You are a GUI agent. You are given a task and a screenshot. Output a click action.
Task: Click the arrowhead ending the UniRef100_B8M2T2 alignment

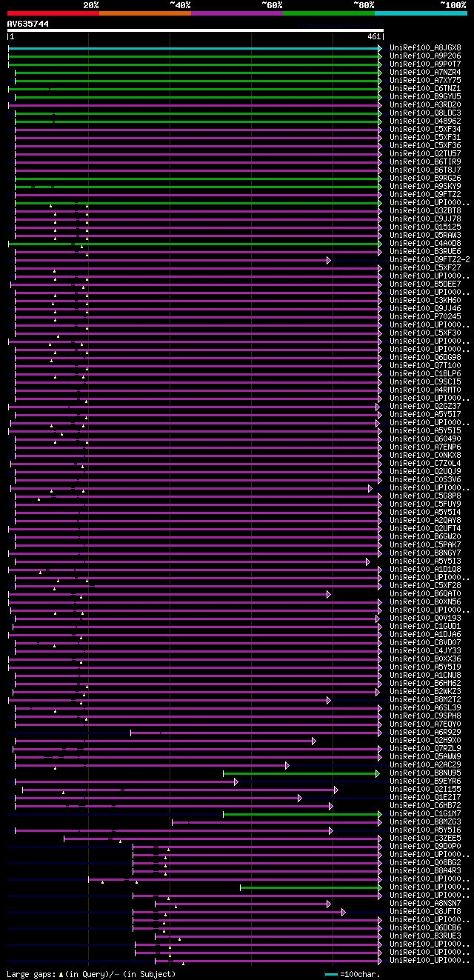click(x=329, y=699)
